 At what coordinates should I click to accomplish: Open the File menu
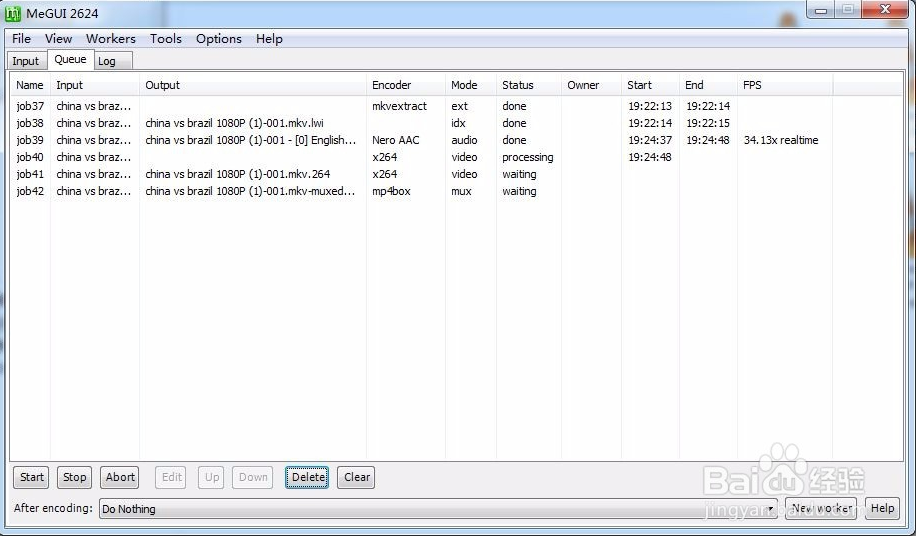tap(22, 39)
